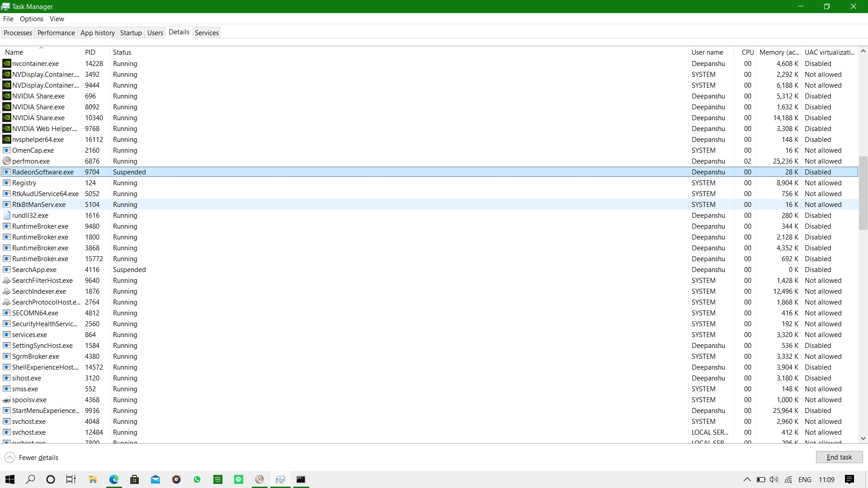
Task: Click the nvcontainer.exe NVIDIA icon
Action: tap(6, 64)
